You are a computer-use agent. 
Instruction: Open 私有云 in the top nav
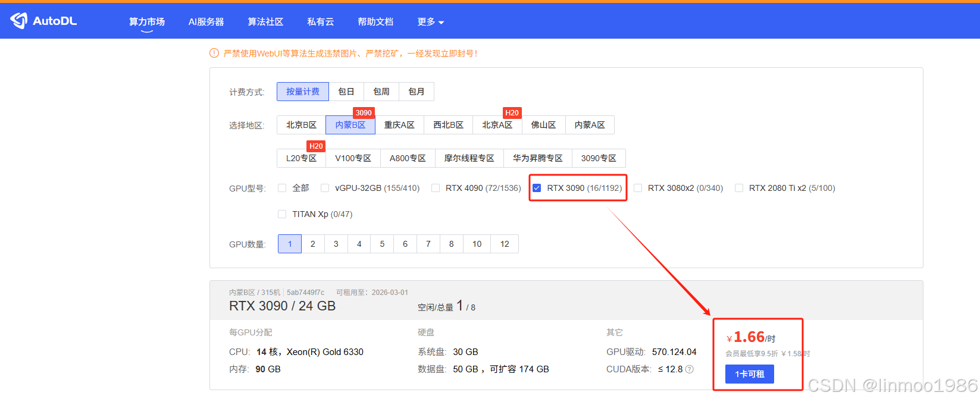click(320, 22)
